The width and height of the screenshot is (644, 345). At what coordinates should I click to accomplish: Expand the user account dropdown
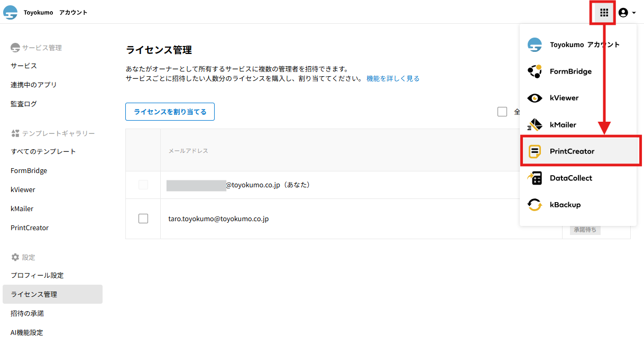point(627,13)
